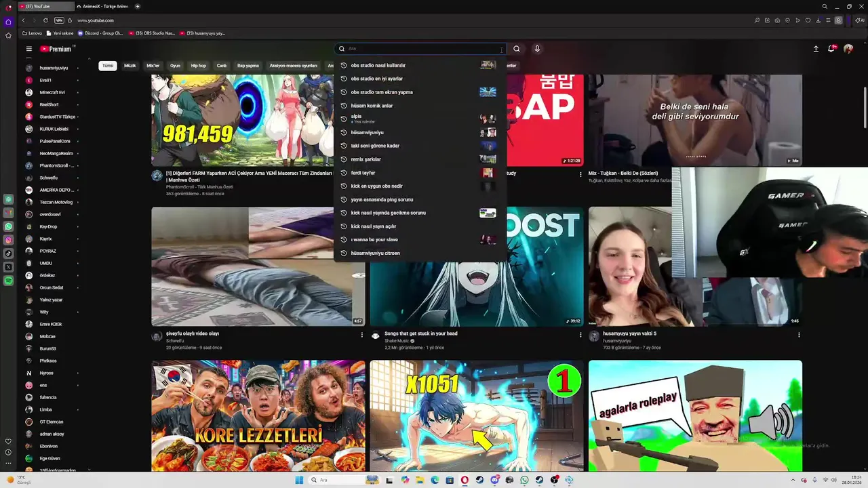Click the Opera AI button in toolbar
This screenshot has width=868, height=488.
(860, 20)
